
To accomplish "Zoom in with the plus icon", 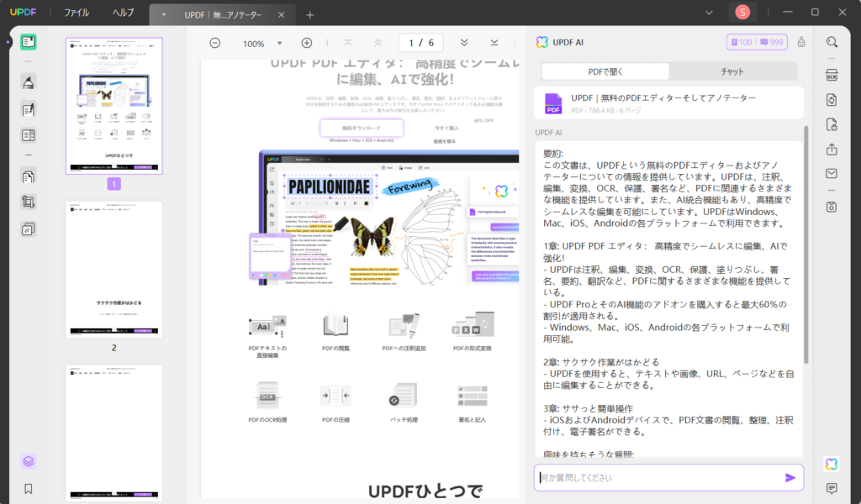I will tap(307, 43).
